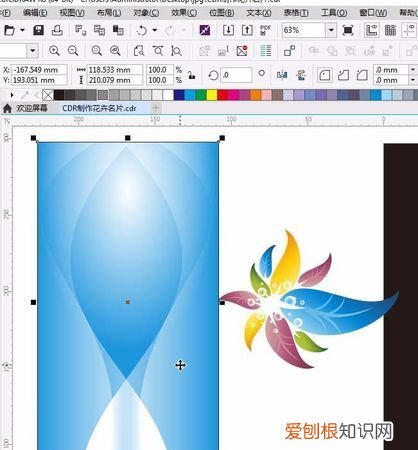Click the object height 210.079 mm field
The image size is (418, 450).
[114, 80]
